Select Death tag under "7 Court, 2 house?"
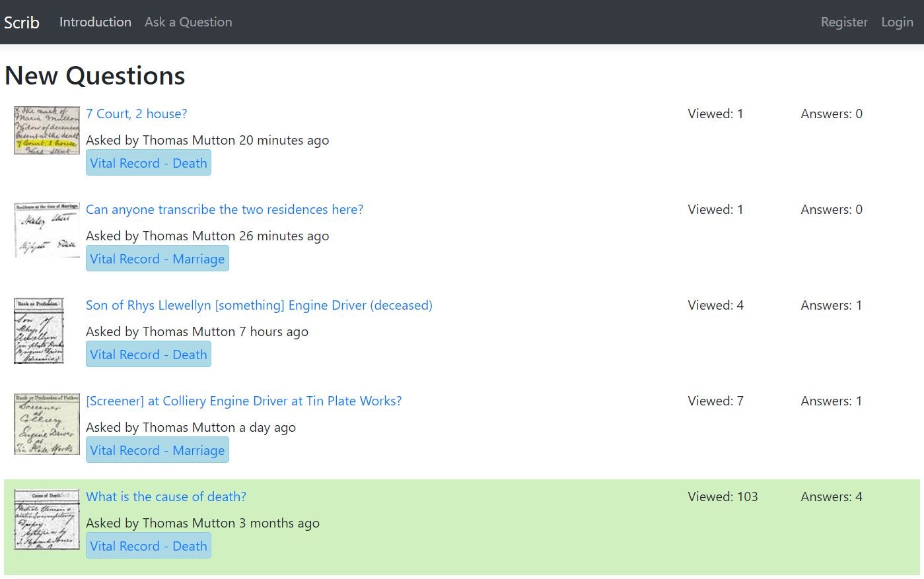 [149, 163]
